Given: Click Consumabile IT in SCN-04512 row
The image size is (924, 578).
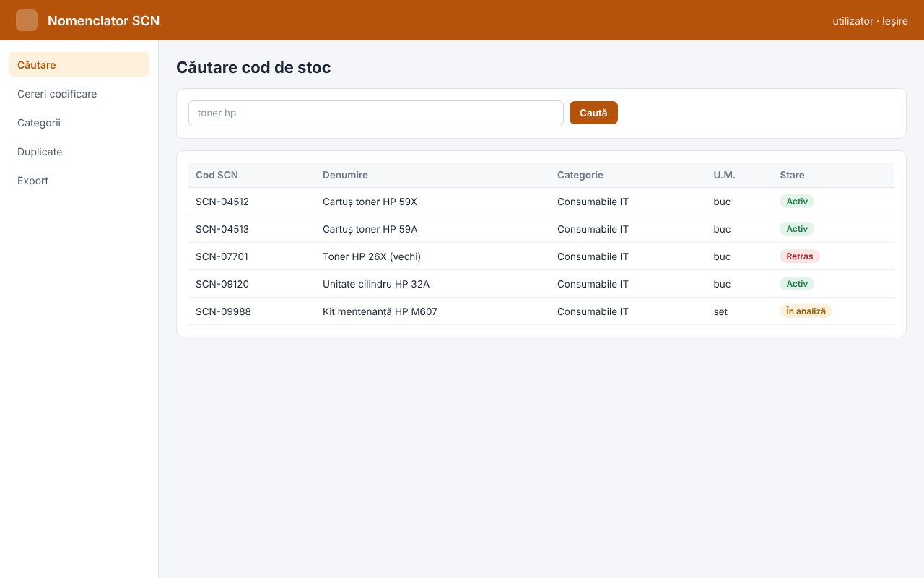Looking at the screenshot, I should click(593, 202).
